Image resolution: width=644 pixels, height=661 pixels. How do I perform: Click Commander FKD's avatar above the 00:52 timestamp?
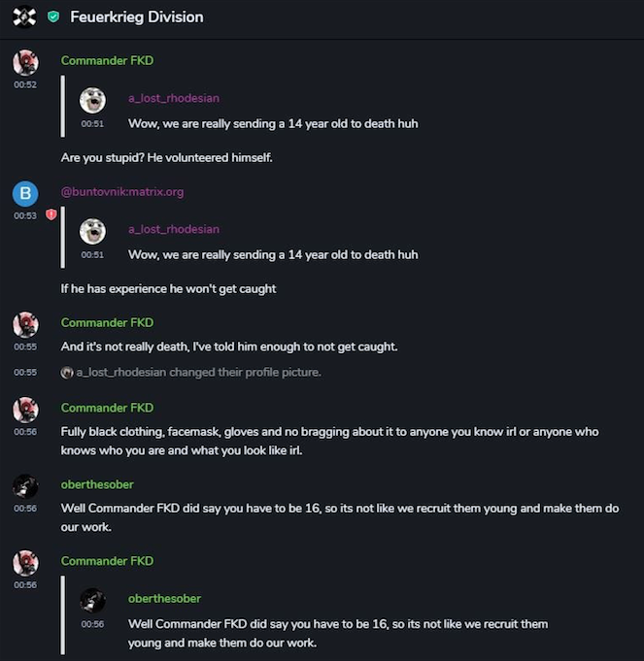tap(25, 63)
